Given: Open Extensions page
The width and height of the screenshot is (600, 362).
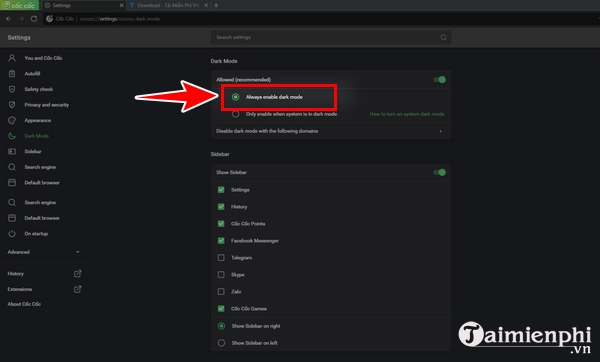Looking at the screenshot, I should (20, 289).
